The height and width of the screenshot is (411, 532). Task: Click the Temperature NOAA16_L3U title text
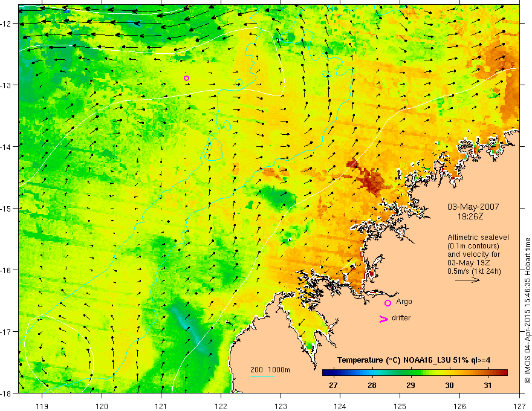click(414, 360)
